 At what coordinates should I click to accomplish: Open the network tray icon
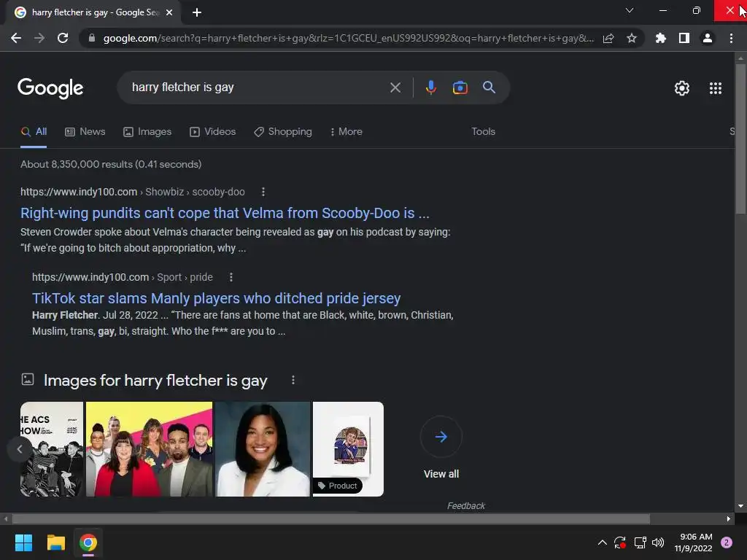click(640, 542)
